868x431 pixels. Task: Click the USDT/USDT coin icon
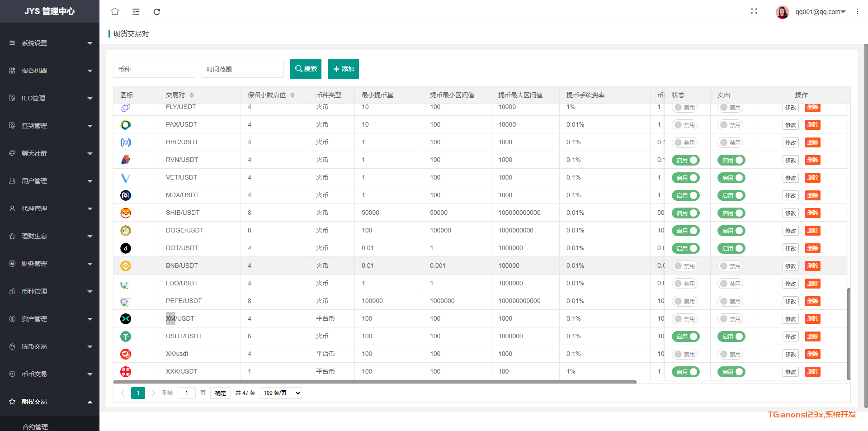(x=126, y=336)
